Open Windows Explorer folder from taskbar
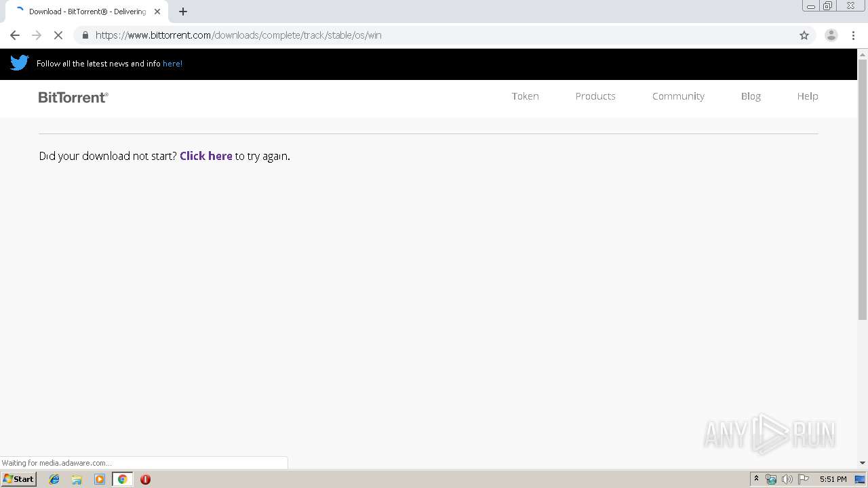 click(77, 479)
